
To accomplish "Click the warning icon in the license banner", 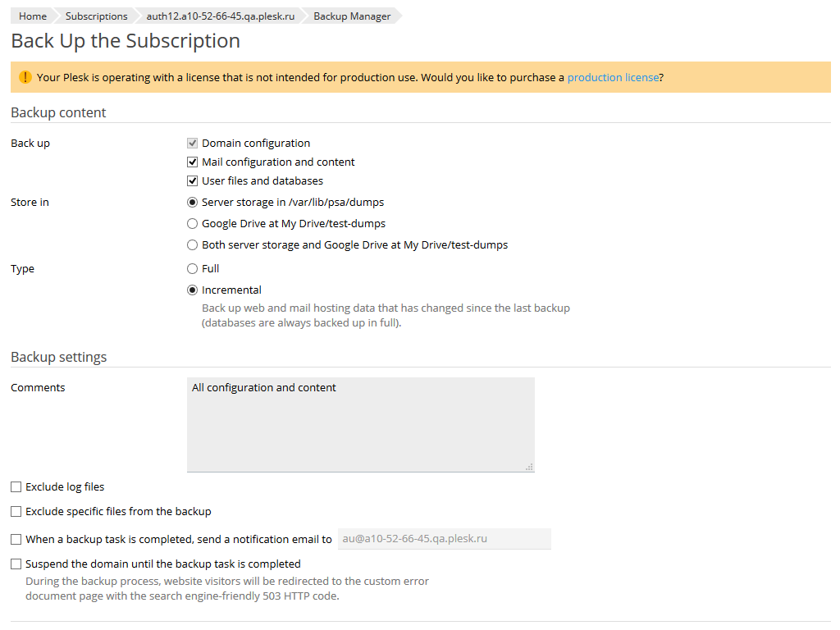I will (x=25, y=76).
